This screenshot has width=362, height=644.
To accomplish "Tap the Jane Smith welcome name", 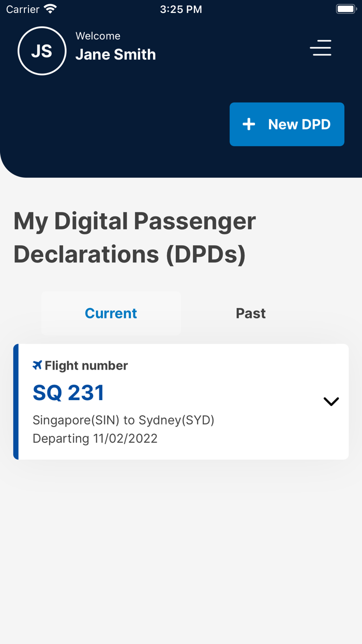I will pyautogui.click(x=115, y=54).
